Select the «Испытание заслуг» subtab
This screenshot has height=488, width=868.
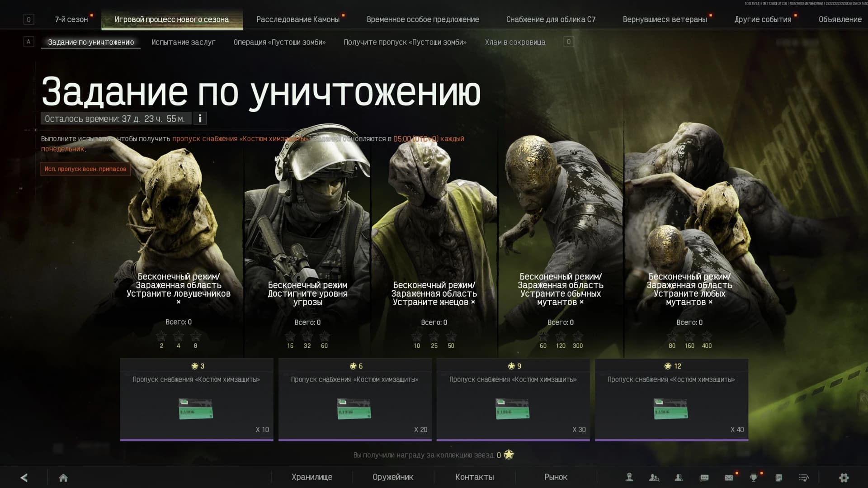(184, 42)
